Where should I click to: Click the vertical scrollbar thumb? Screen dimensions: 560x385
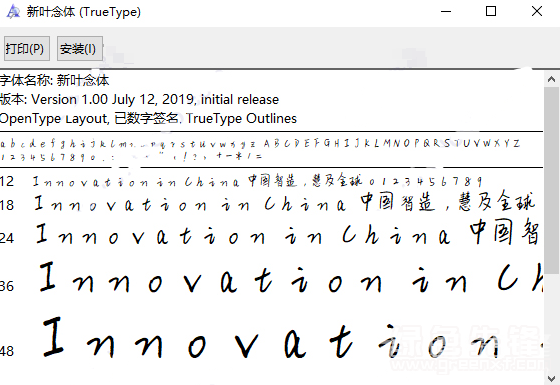[x=551, y=180]
